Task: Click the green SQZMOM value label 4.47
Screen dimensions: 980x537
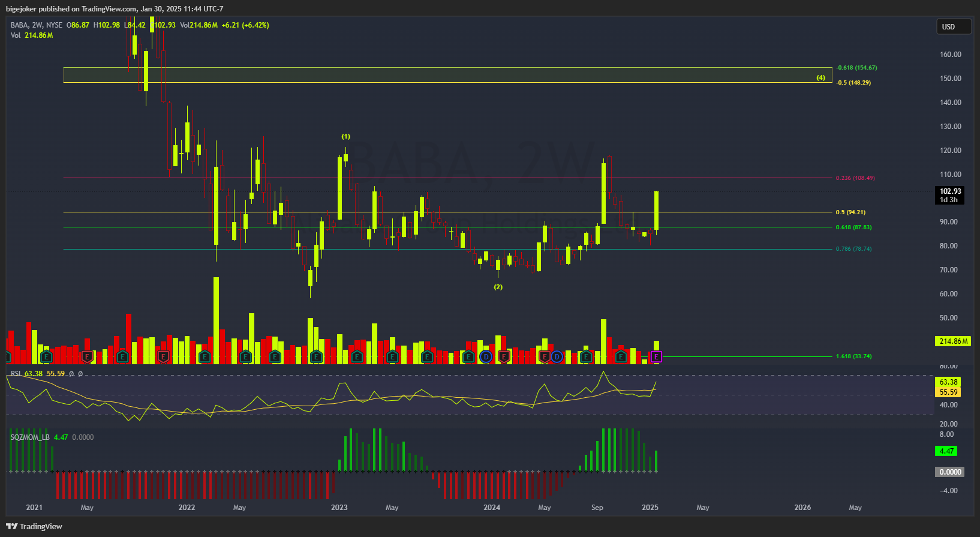Action: click(946, 451)
